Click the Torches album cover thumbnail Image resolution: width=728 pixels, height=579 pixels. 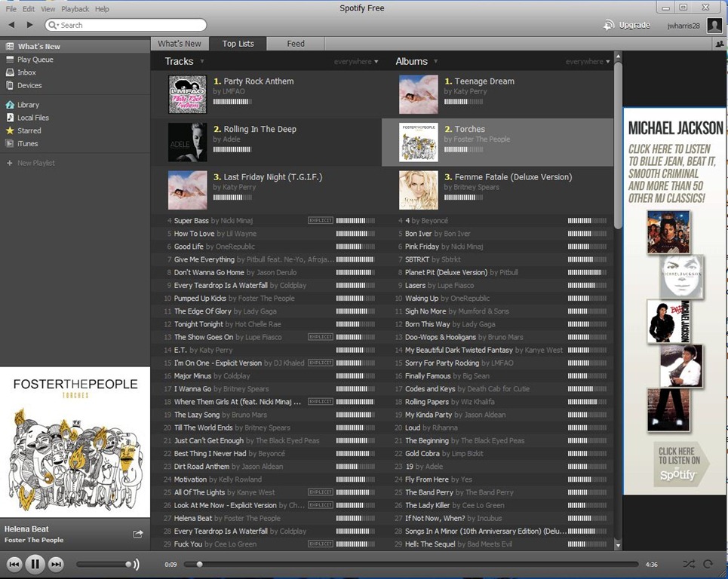tap(419, 142)
